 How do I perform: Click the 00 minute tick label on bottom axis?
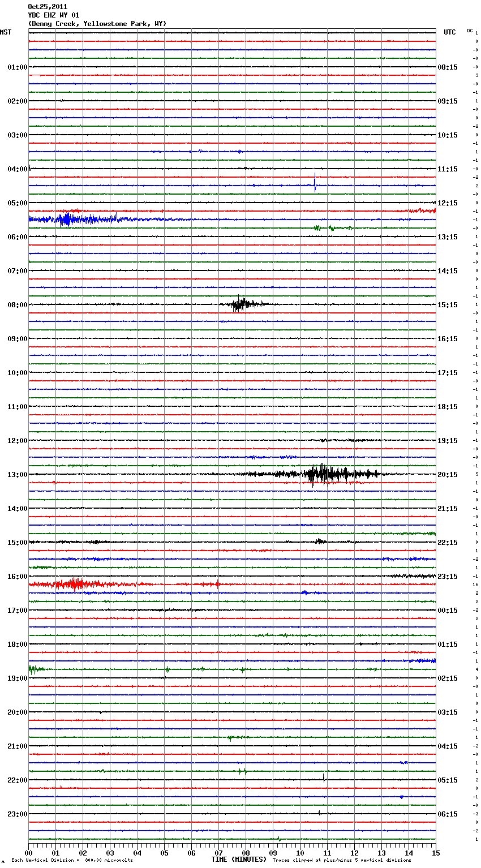pos(28,853)
